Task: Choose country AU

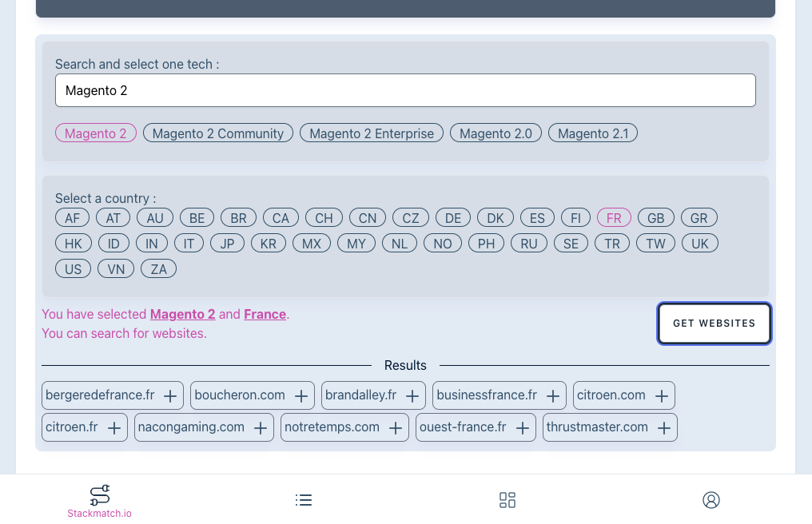Action: tap(155, 217)
